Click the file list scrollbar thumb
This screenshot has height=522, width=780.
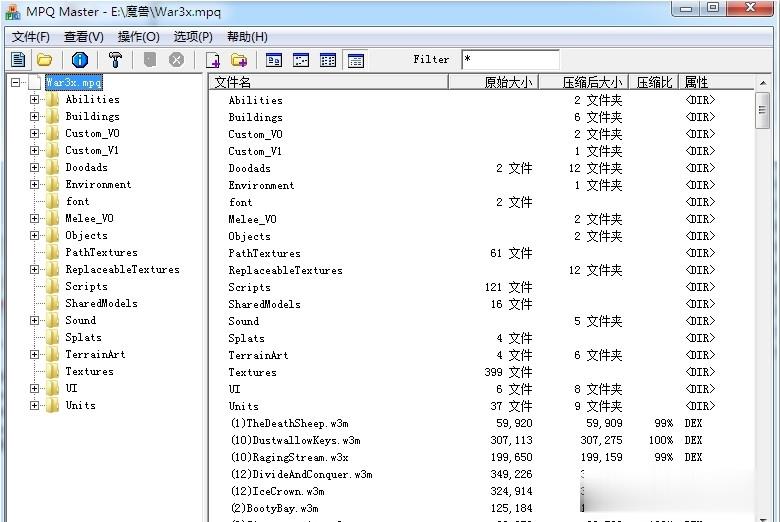762,110
